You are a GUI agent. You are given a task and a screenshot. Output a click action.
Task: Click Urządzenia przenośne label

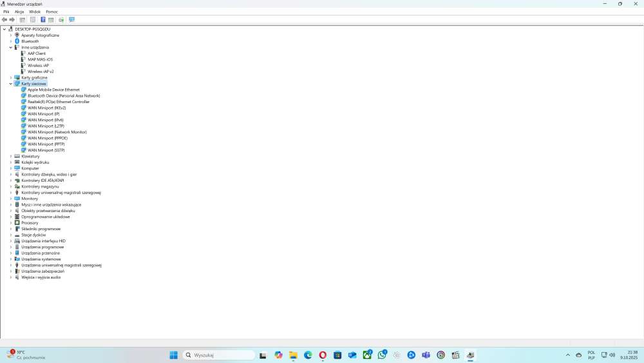(x=40, y=253)
